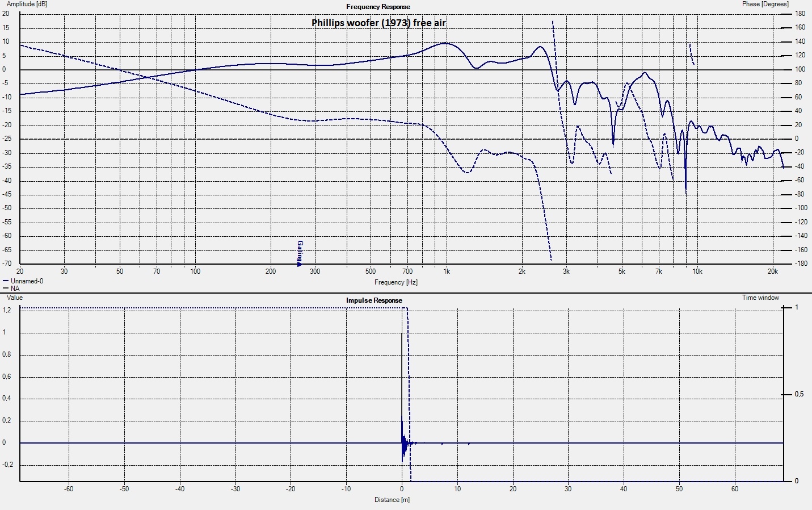Click the Phillips woofer (1973) free air annotation
The height and width of the screenshot is (510, 812).
(378, 23)
